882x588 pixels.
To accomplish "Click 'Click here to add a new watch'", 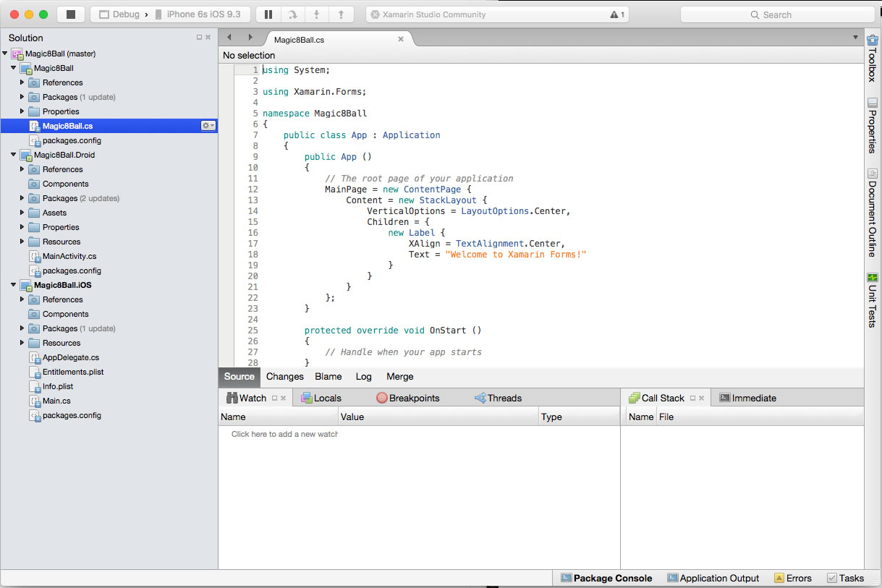I will 284,434.
